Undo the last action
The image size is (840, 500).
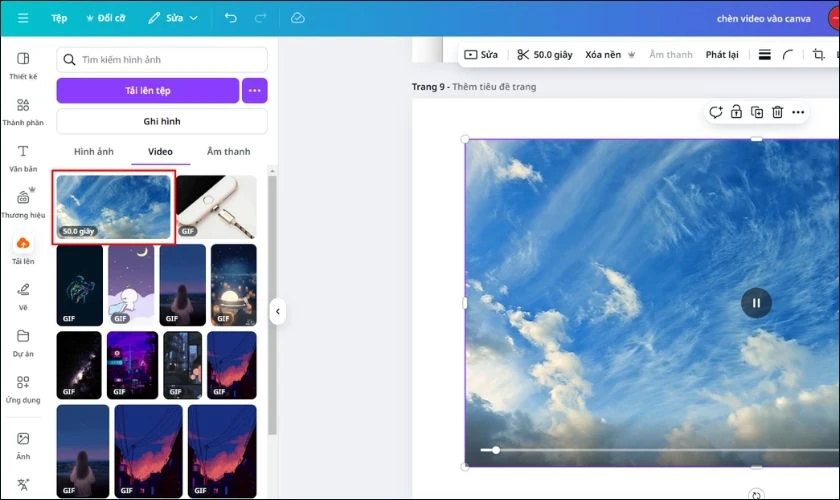coord(230,18)
